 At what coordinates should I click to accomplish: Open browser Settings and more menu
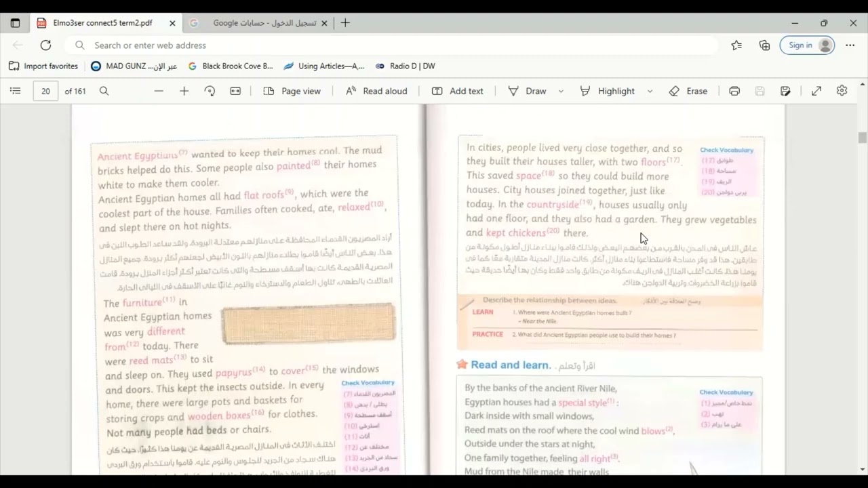pos(850,45)
